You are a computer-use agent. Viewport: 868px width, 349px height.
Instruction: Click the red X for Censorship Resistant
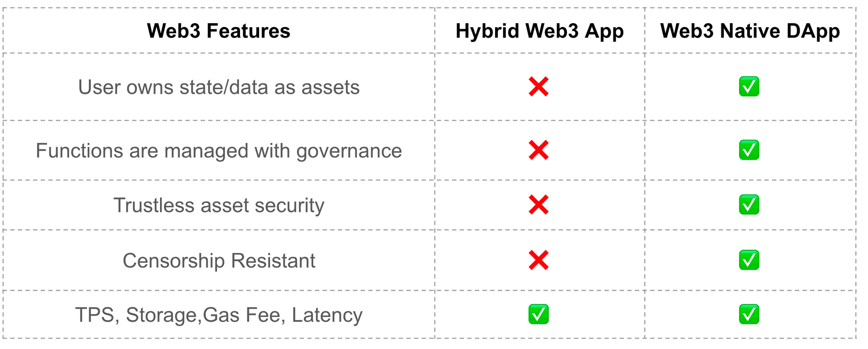[x=538, y=260]
